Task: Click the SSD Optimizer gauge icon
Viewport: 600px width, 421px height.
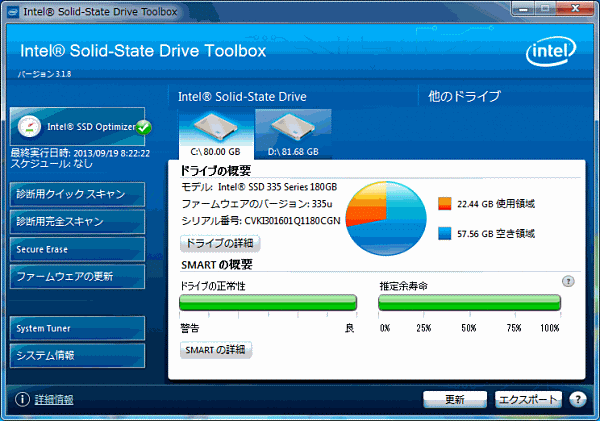Action: pyautogui.click(x=29, y=126)
